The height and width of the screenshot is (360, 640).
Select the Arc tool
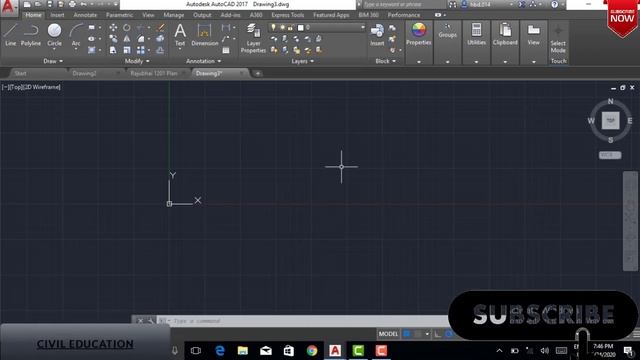click(76, 34)
